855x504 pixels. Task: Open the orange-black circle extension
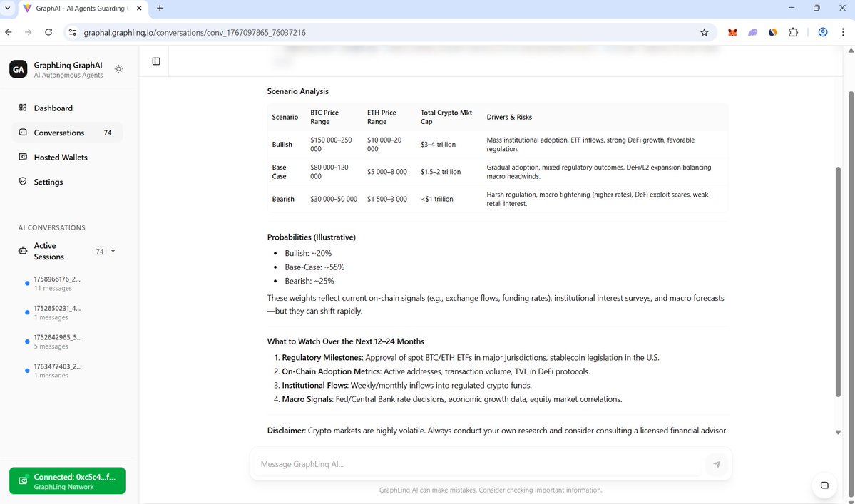click(773, 32)
